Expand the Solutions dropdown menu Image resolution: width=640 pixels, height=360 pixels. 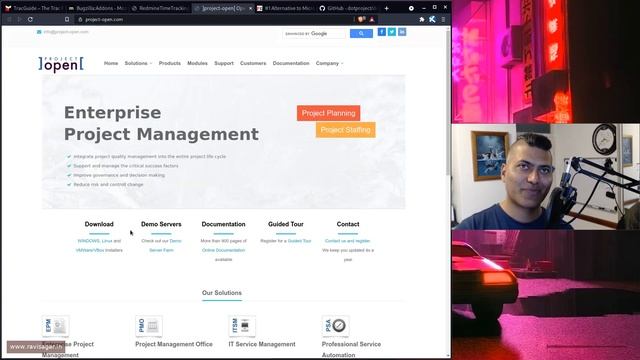pyautogui.click(x=138, y=63)
